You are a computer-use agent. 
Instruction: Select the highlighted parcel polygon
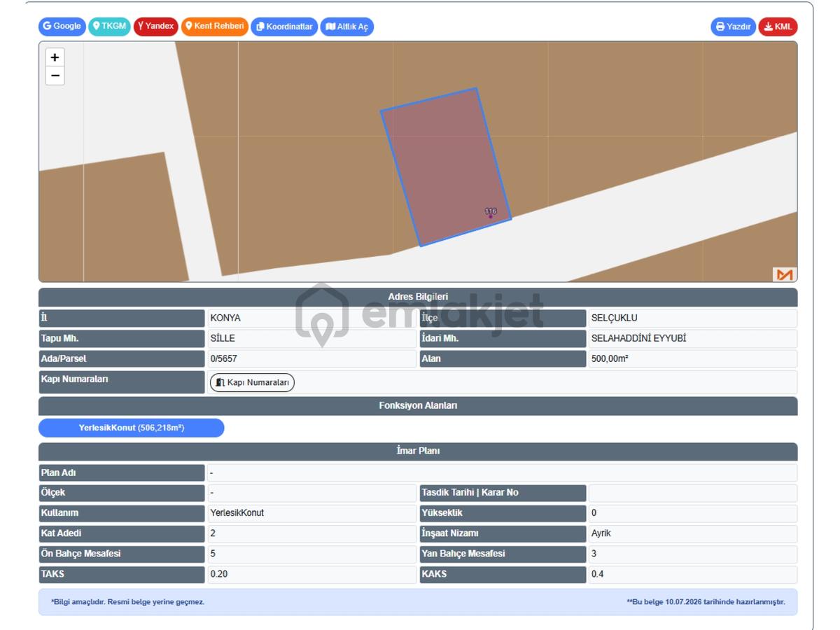pos(446,167)
